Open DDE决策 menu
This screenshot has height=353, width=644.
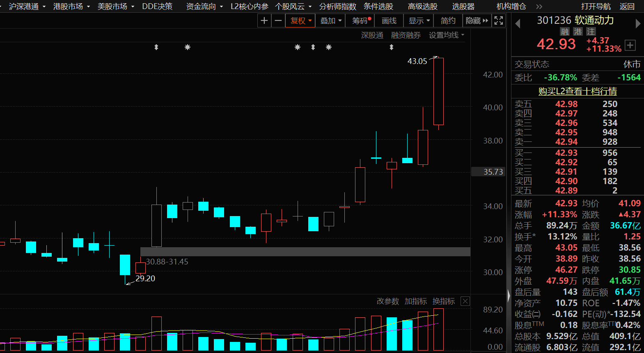(157, 7)
